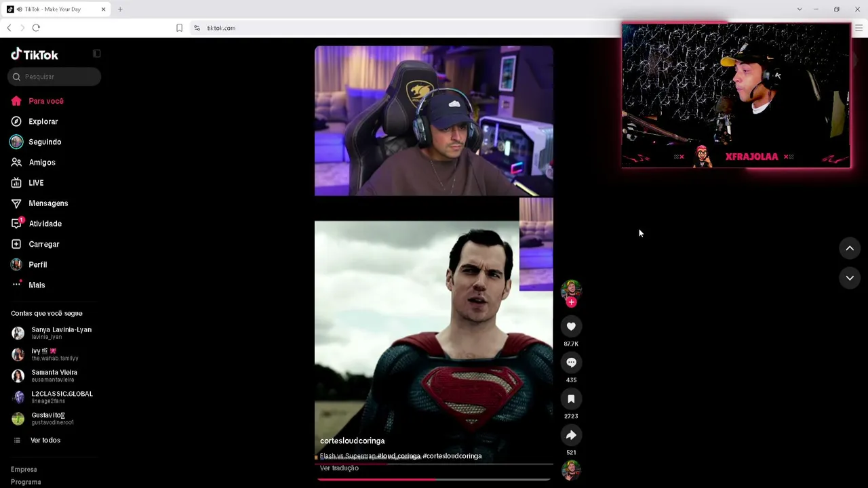The height and width of the screenshot is (488, 868).
Task: Share the video with the arrow icon
Action: [571, 435]
